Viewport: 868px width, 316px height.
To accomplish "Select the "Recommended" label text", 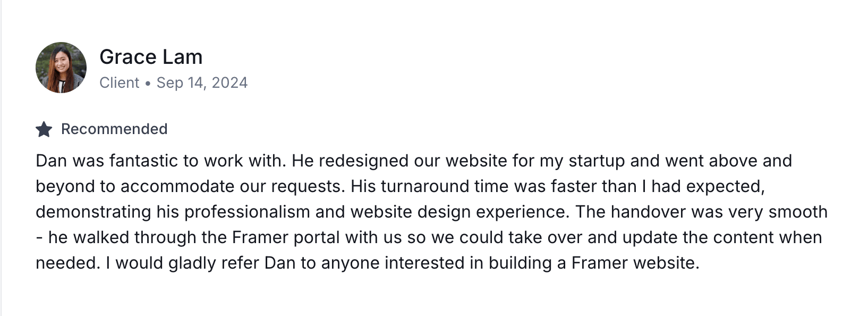I will coord(114,129).
